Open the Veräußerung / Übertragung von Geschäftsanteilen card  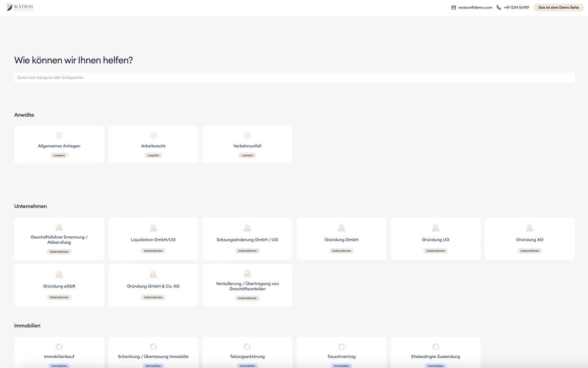tap(248, 285)
